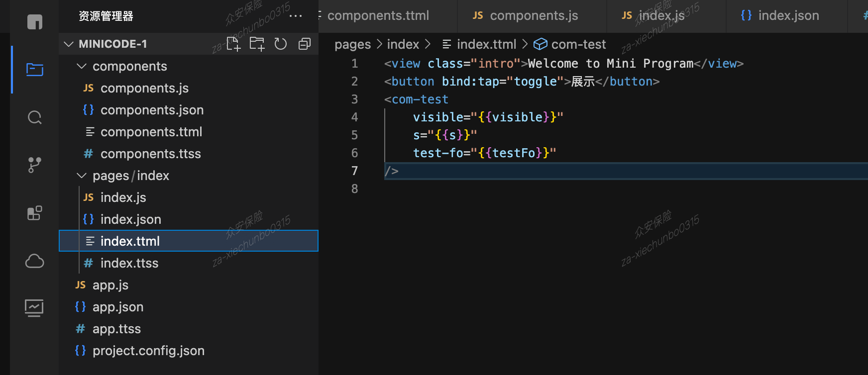Click the New File icon

point(233,44)
